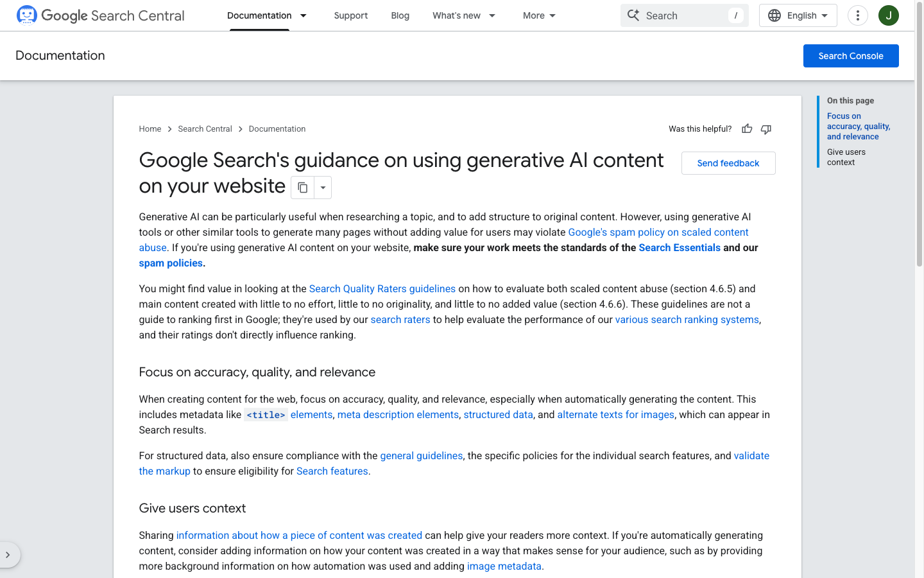Open the structured data link
Viewport: 924px width, 578px height.
point(498,415)
